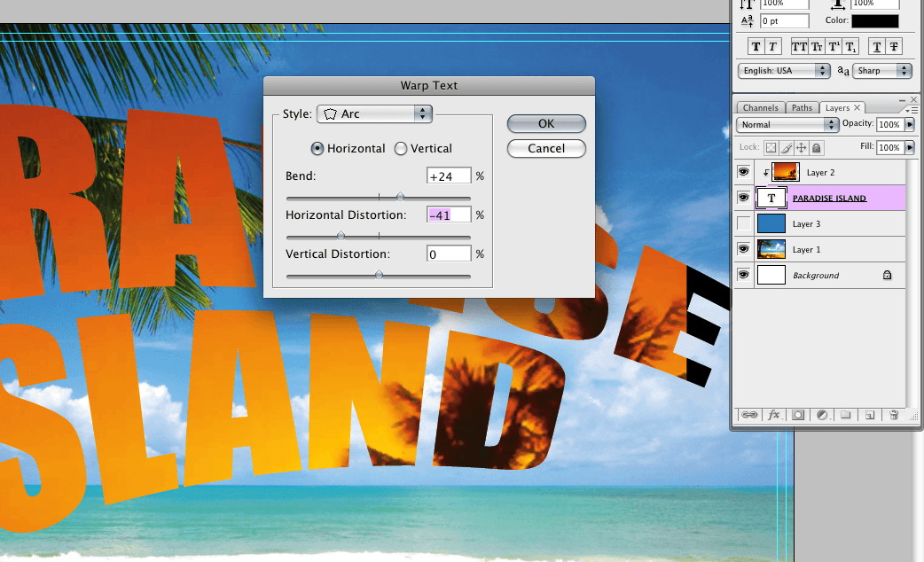
Task: Open the Sharp anti-aliasing dropdown
Action: pyautogui.click(x=882, y=71)
